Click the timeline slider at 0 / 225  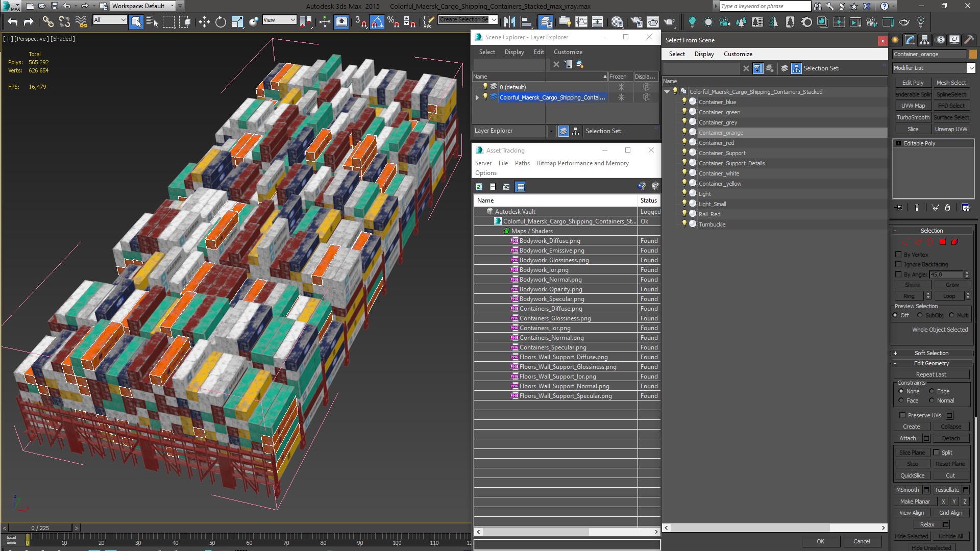point(40,528)
